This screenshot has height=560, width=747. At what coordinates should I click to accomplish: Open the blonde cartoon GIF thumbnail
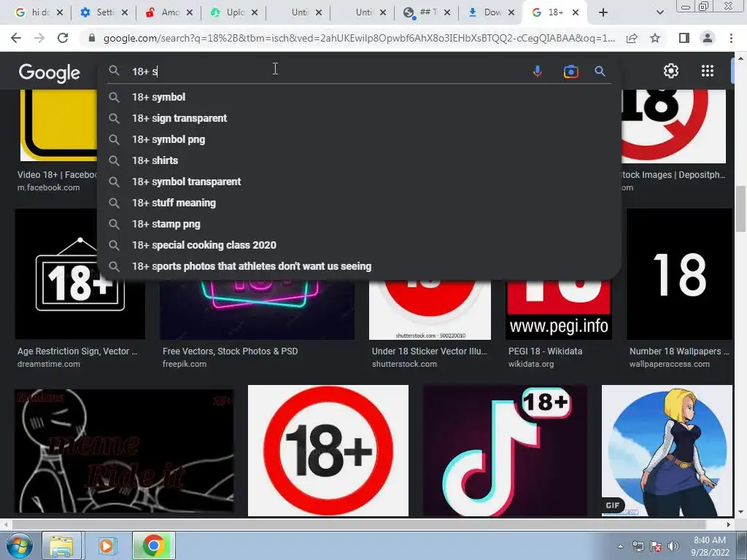[667, 451]
